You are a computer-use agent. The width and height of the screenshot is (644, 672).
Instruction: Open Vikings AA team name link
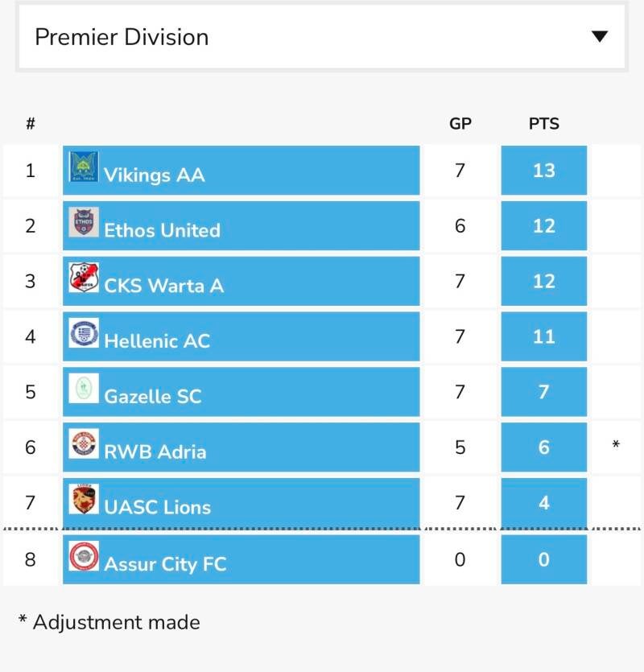click(x=155, y=175)
